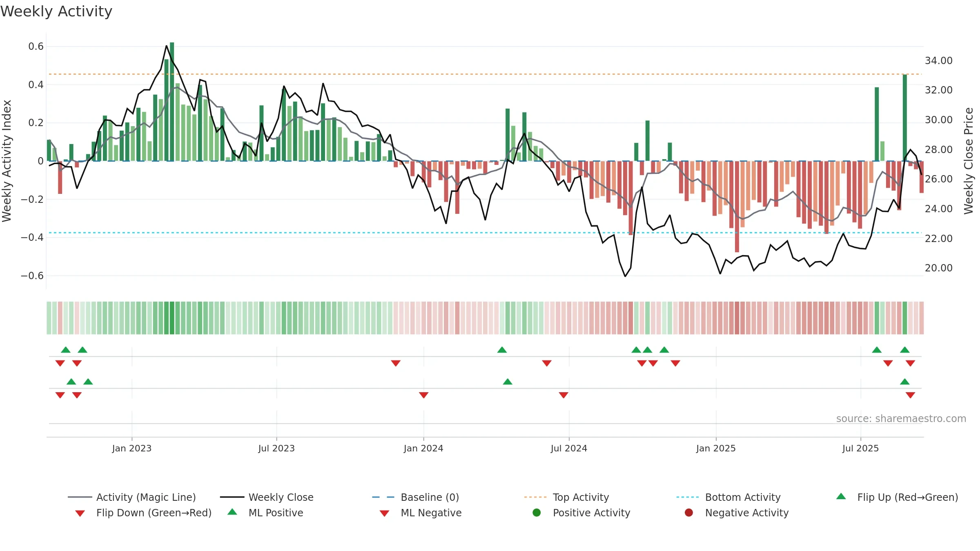The height and width of the screenshot is (551, 980).
Task: Click the Weekly Activity Index axis title
Action: [x=7, y=161]
